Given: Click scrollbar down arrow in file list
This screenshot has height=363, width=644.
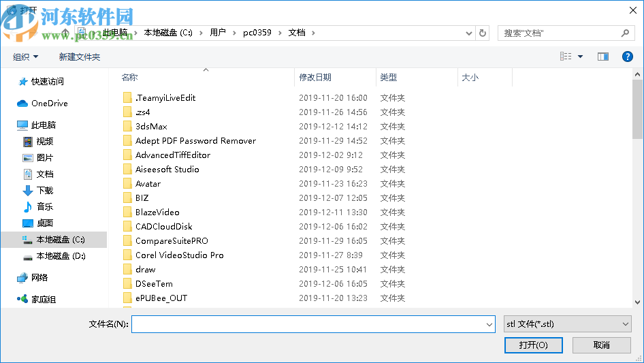Looking at the screenshot, I should (637, 302).
